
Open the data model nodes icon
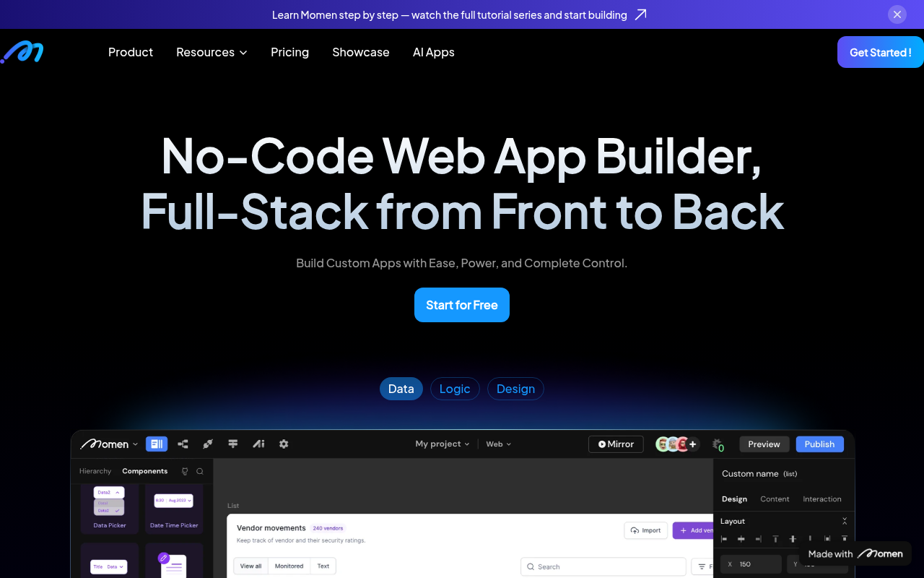[182, 444]
